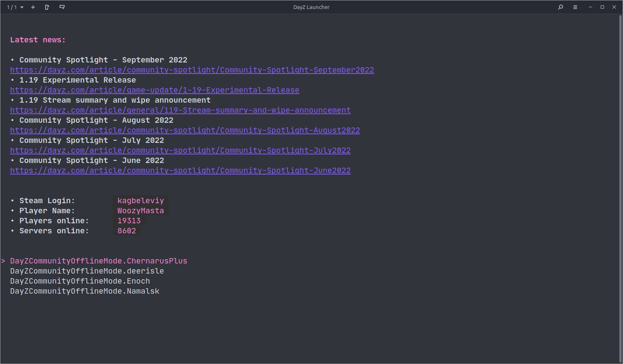Open the Community-Spotlight-August2022 link
This screenshot has width=623, height=364.
(185, 130)
